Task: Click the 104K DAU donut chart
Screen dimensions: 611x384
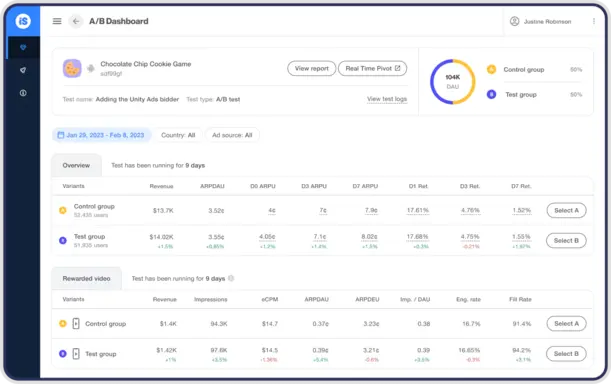Action: (452, 81)
